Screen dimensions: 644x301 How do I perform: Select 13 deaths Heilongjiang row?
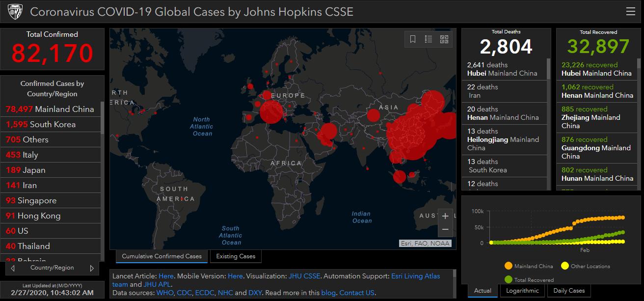[x=504, y=139]
